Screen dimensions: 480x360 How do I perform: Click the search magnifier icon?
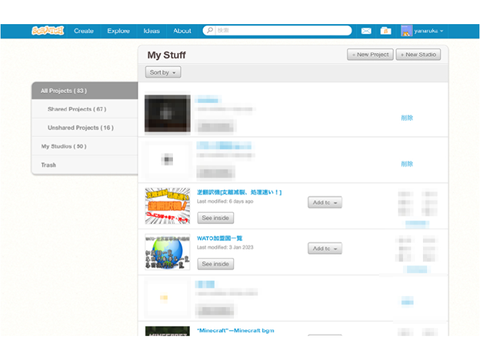tap(210, 30)
